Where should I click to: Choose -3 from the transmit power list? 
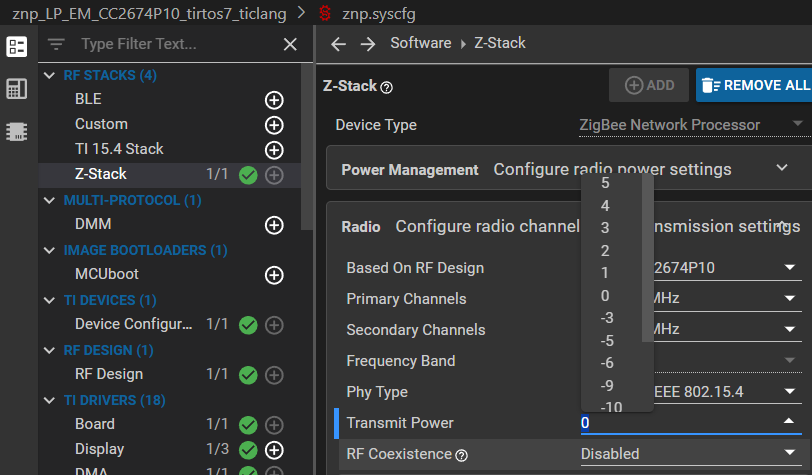click(607, 318)
